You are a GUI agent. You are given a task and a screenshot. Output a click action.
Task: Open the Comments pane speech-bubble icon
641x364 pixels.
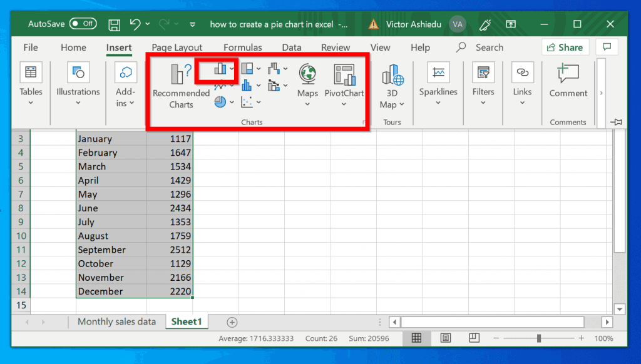(607, 47)
